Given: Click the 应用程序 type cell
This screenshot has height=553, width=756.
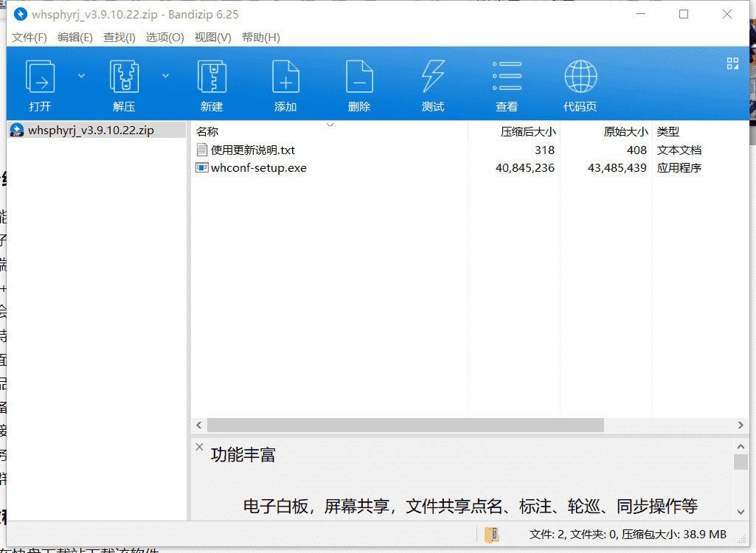Looking at the screenshot, I should pyautogui.click(x=679, y=168).
